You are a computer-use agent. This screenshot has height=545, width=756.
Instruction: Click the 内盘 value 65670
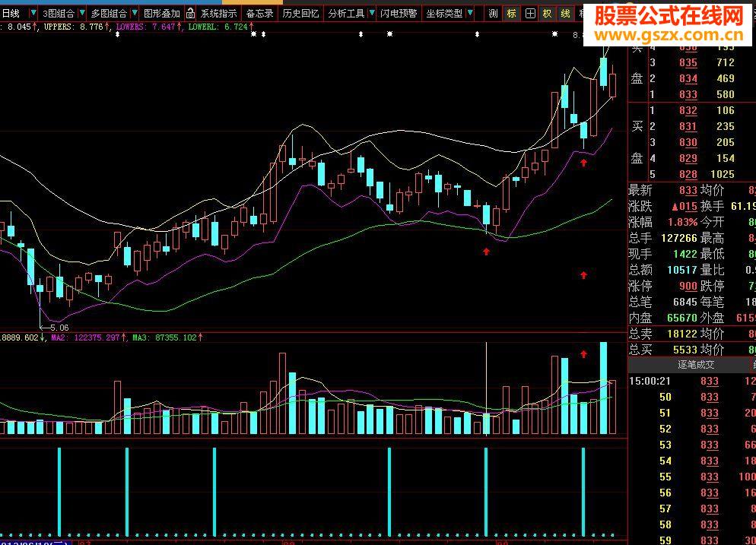point(682,318)
